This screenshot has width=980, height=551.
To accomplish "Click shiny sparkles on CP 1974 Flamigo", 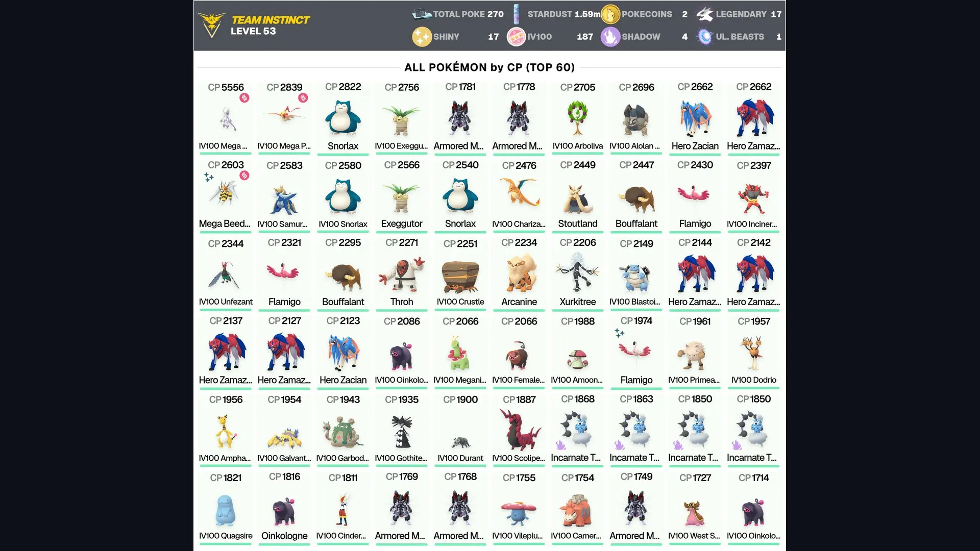I will [620, 333].
